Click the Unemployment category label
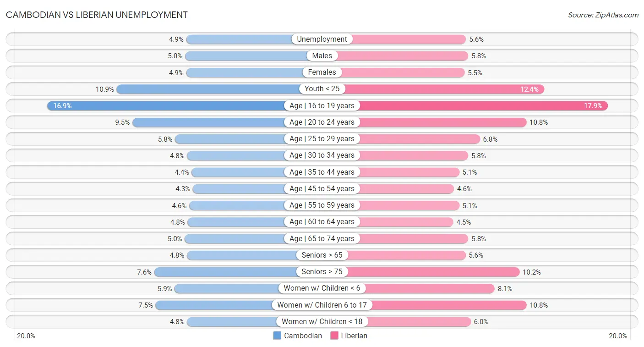 coord(322,39)
